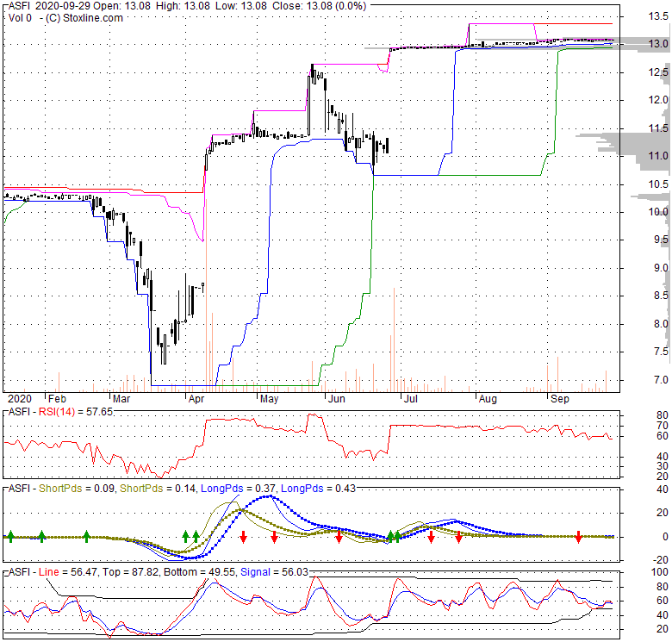Select the 'Sep' month label
Image resolution: width=672 pixels, height=642 pixels.
560,399
